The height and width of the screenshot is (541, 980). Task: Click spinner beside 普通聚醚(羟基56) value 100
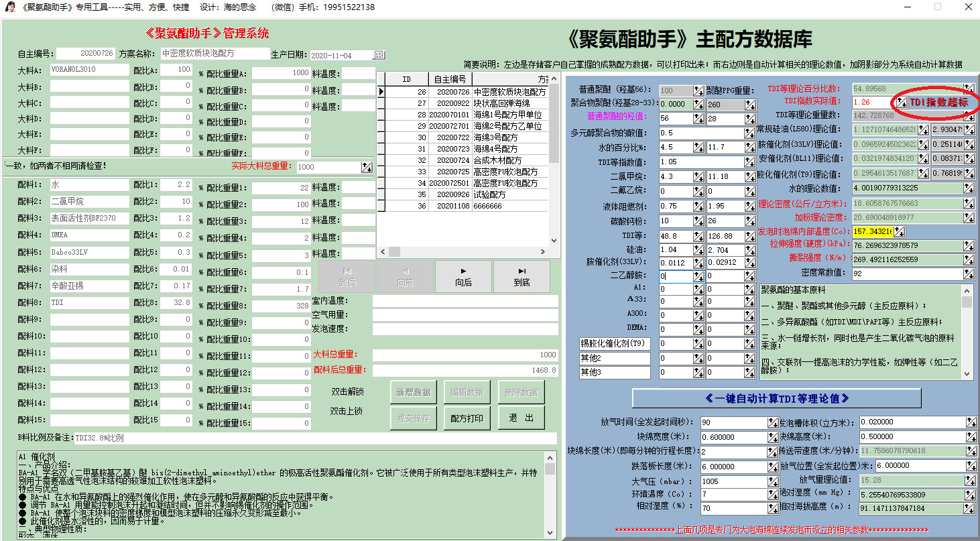698,91
